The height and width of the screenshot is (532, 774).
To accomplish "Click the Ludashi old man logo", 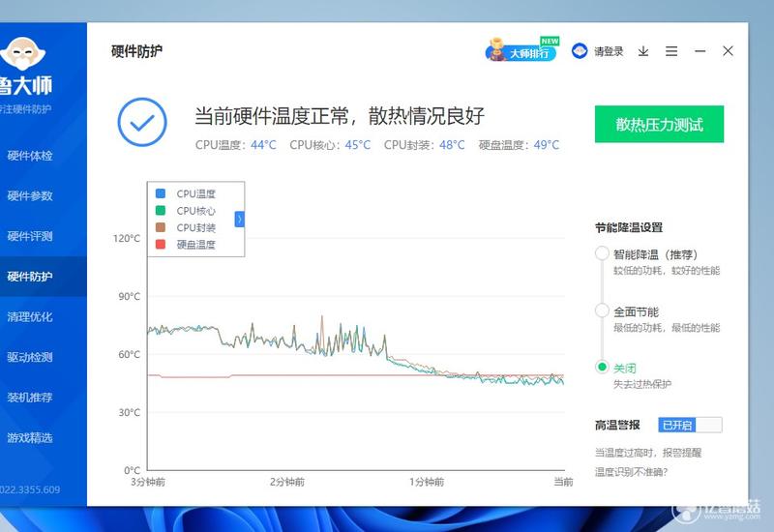I will tap(22, 53).
